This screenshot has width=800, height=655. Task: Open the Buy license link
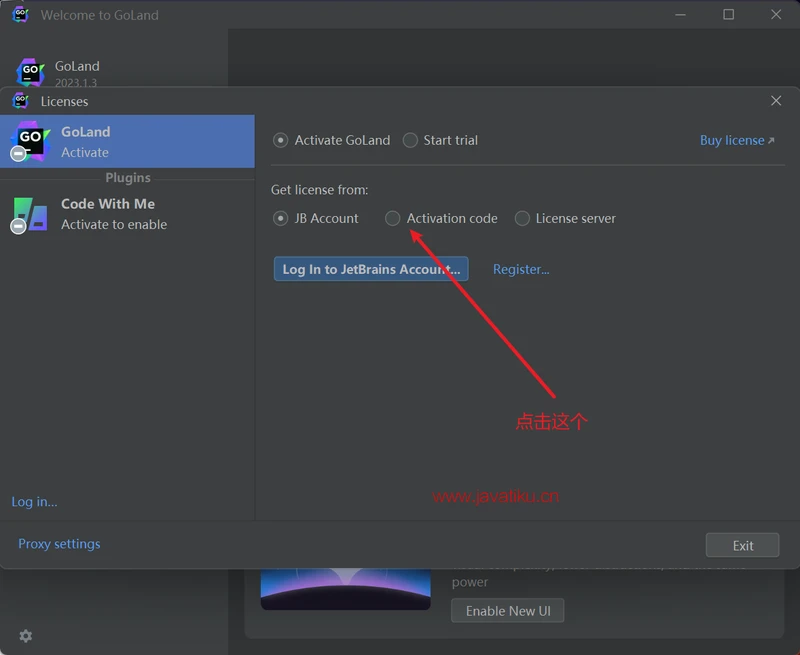[737, 140]
